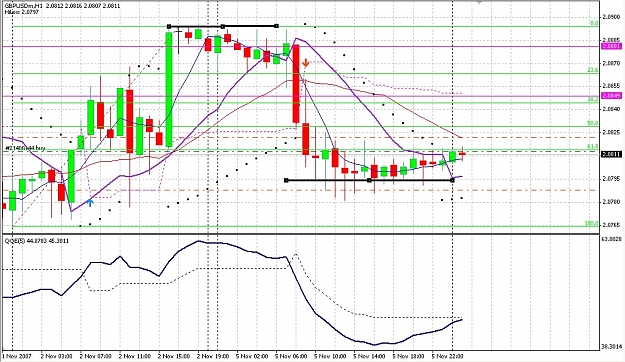This screenshot has width=625, height=362.
Task: Click the 5 Nov 22:00 time label
Action: pos(447,356)
